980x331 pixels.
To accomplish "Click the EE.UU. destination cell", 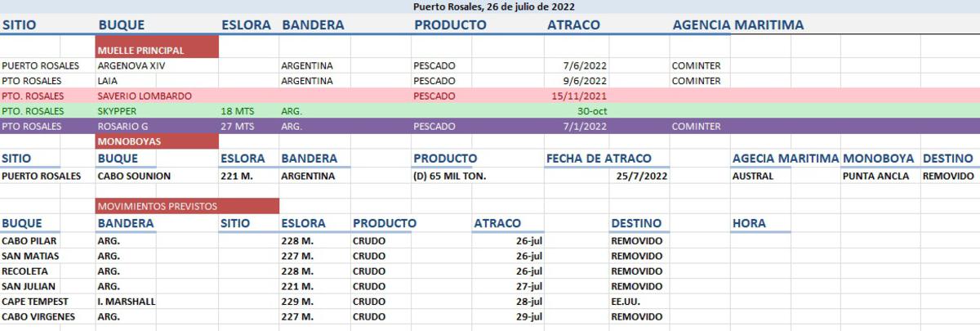I will click(x=639, y=302).
